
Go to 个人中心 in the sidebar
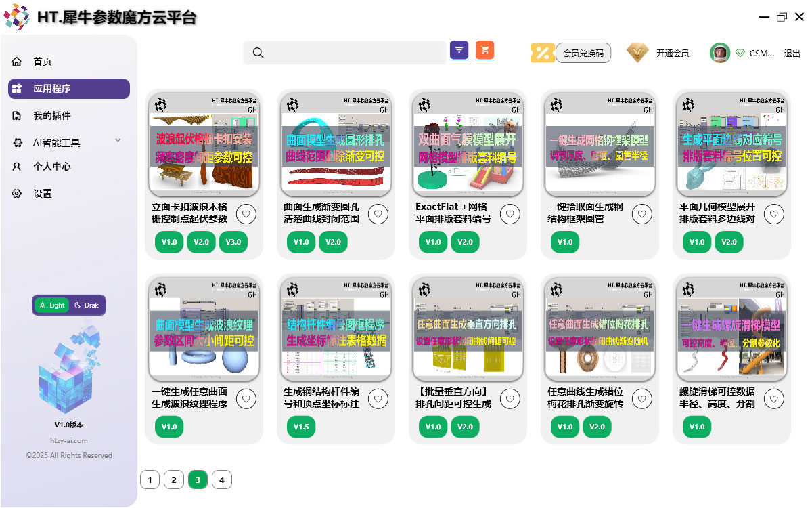pyautogui.click(x=52, y=167)
